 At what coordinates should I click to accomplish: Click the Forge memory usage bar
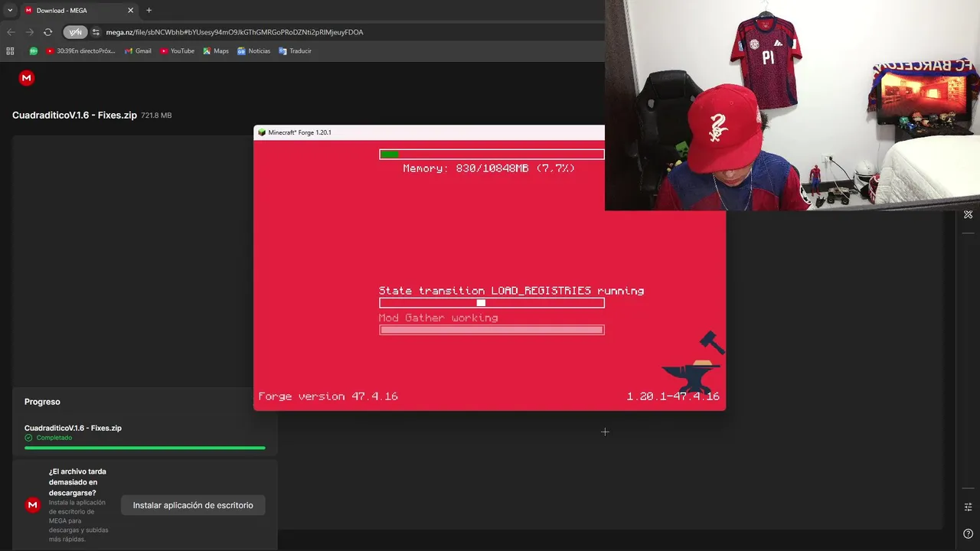492,155
